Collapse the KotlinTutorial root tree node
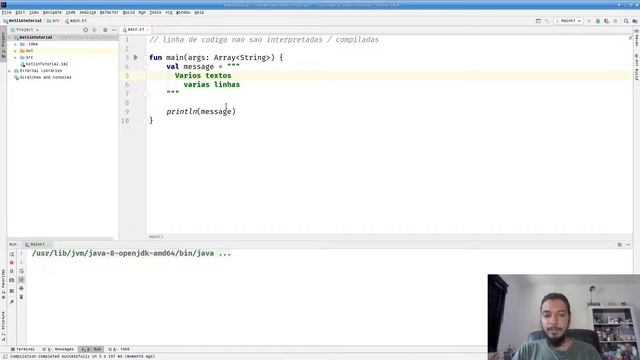Image resolution: width=640 pixels, height=360 pixels. tap(10, 37)
